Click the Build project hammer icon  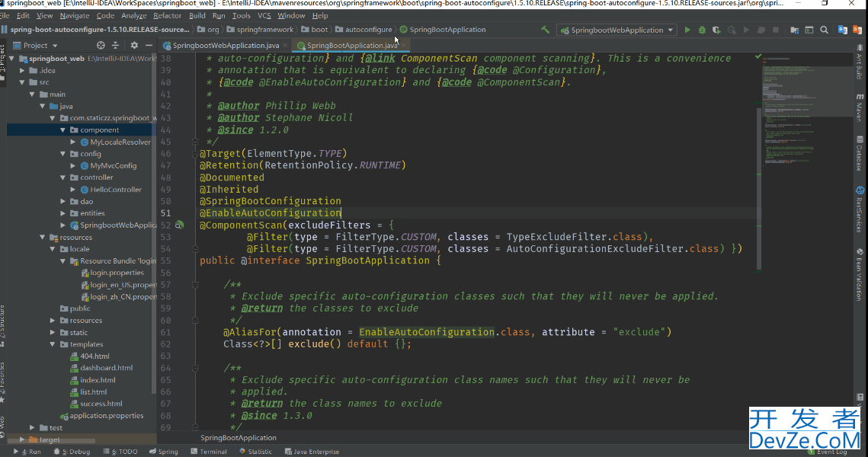546,30
